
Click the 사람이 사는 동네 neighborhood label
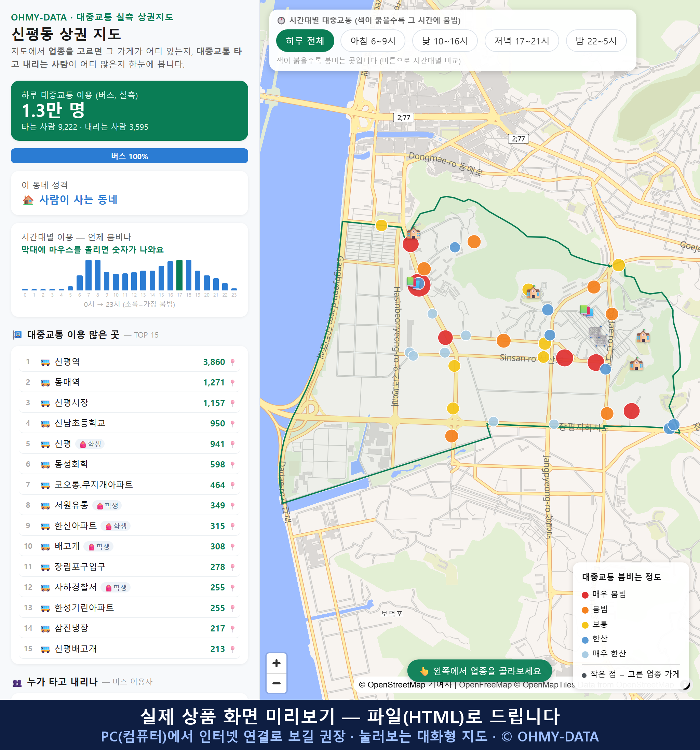click(x=79, y=200)
